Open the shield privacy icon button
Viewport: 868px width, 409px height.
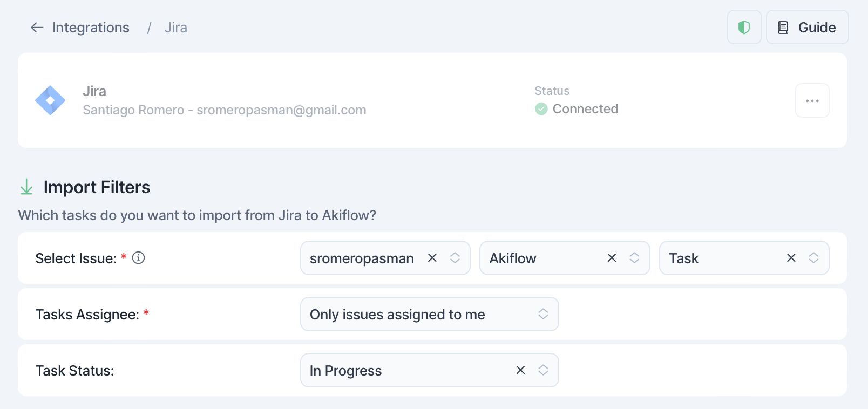[x=744, y=27]
